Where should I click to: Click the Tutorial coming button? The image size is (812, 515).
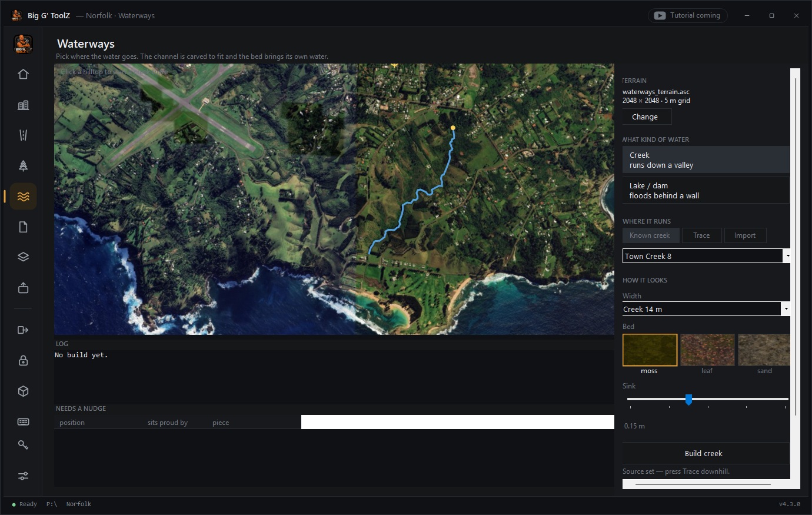point(688,15)
